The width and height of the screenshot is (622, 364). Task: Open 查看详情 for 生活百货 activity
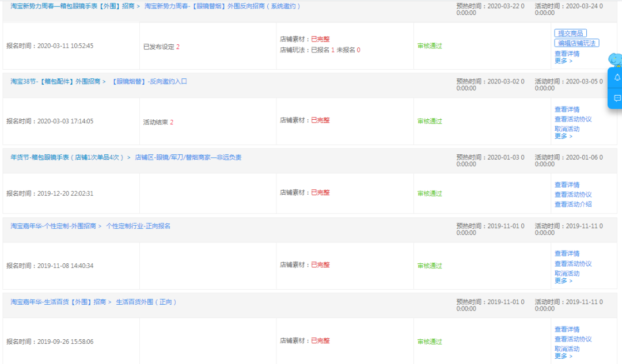point(567,329)
